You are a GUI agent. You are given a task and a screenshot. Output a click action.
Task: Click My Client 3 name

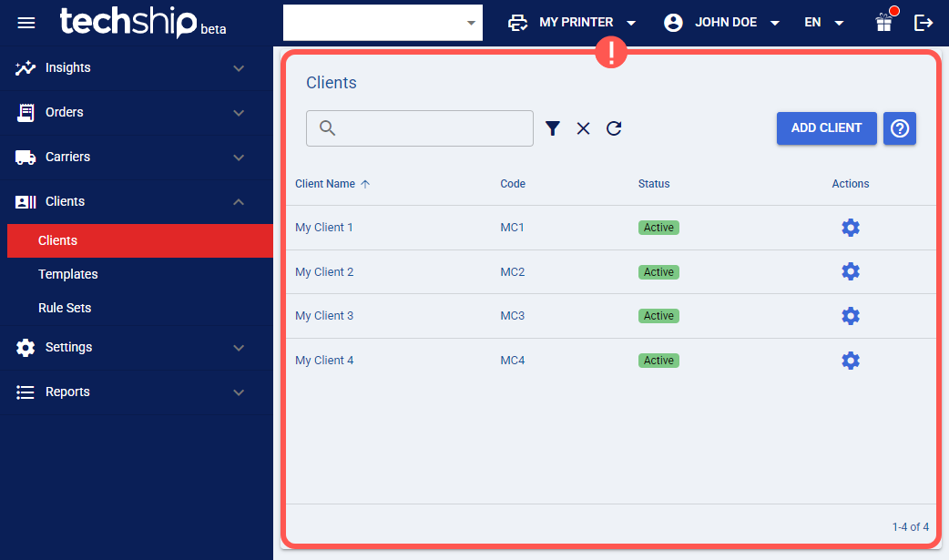click(324, 316)
